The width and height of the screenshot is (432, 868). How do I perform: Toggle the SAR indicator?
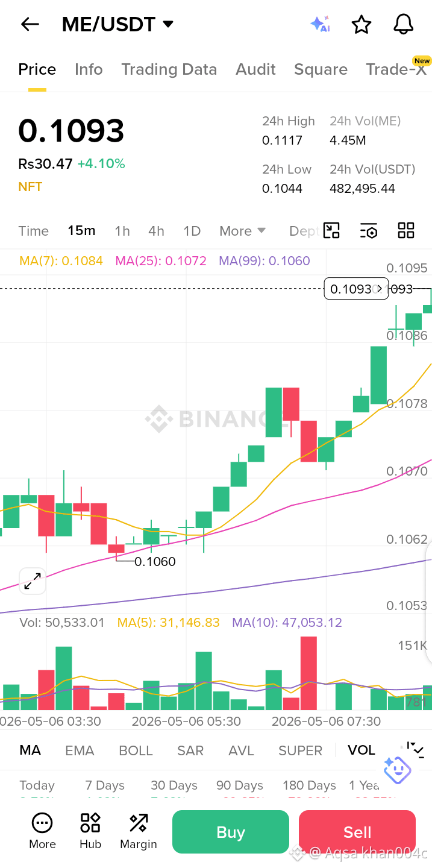click(190, 750)
